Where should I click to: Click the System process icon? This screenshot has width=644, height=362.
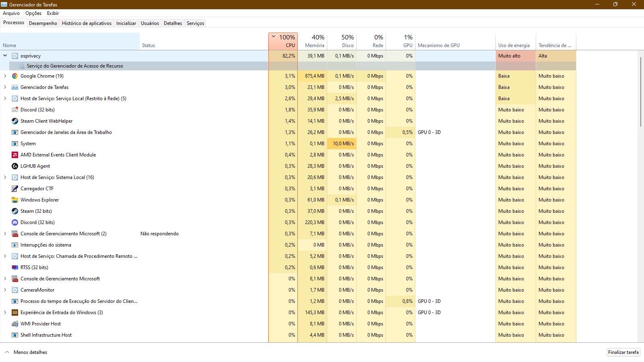point(15,144)
